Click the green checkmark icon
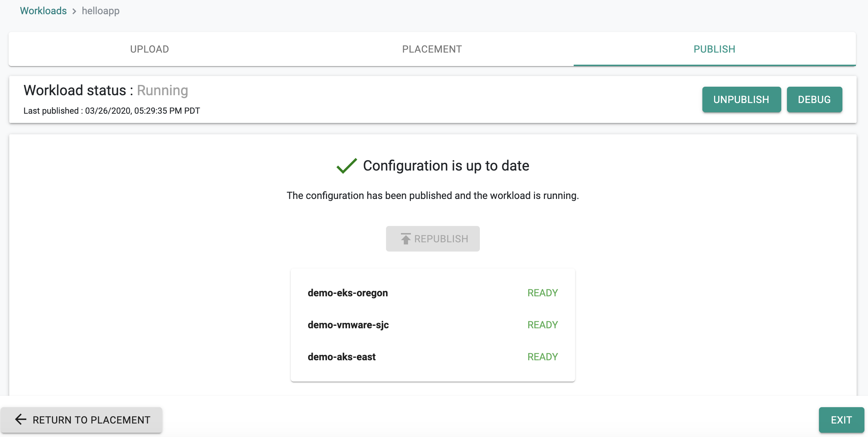This screenshot has width=868, height=437. tap(347, 166)
